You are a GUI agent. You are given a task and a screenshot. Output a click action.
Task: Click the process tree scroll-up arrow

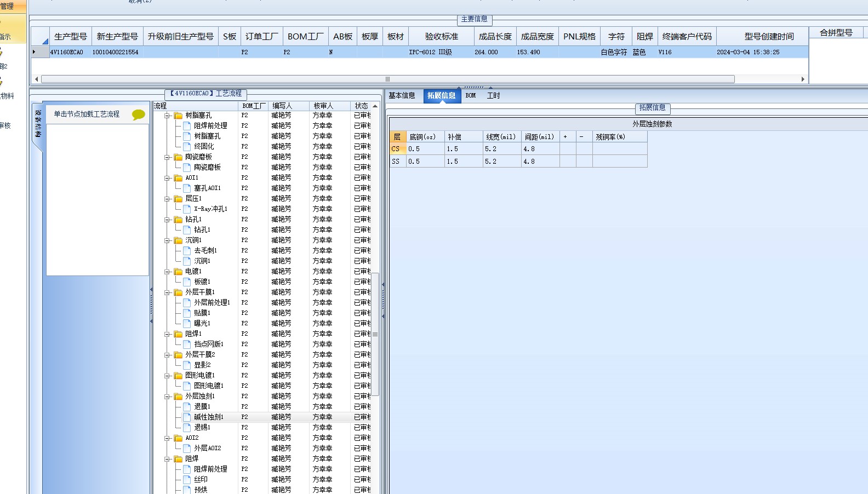coord(375,106)
